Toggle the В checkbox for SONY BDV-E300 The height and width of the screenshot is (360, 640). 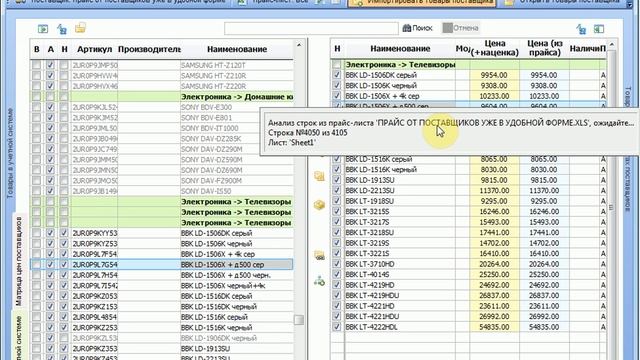coord(36,107)
